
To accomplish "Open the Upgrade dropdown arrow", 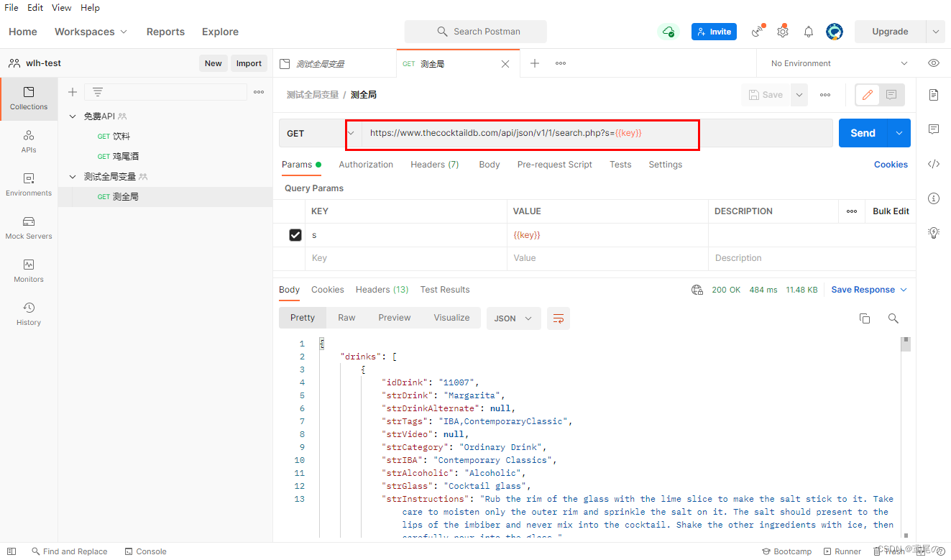I will [935, 32].
